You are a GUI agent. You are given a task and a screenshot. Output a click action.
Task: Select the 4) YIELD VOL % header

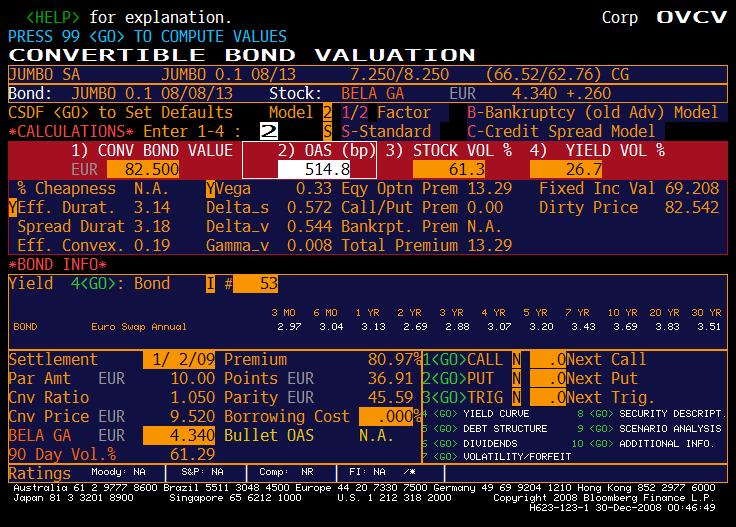coord(598,151)
